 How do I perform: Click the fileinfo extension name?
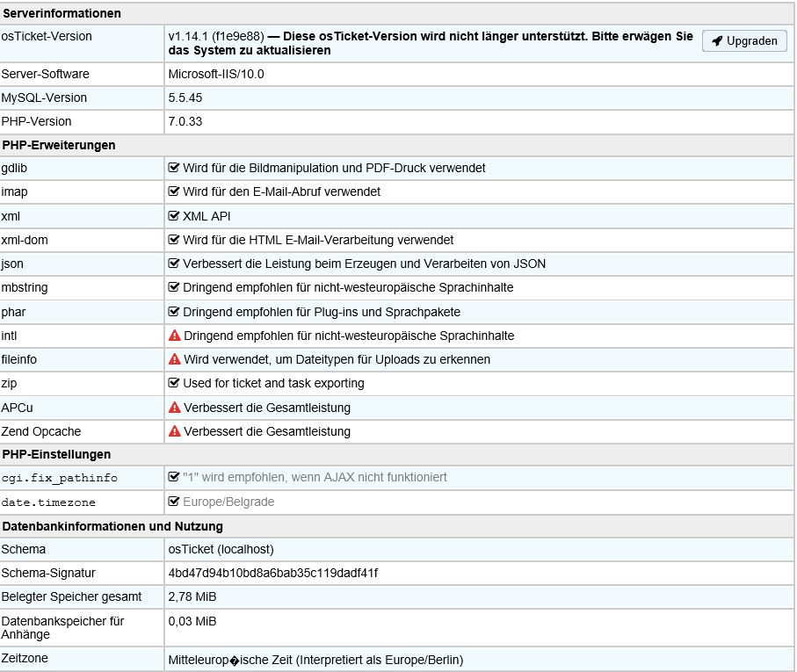pyautogui.click(x=18, y=359)
